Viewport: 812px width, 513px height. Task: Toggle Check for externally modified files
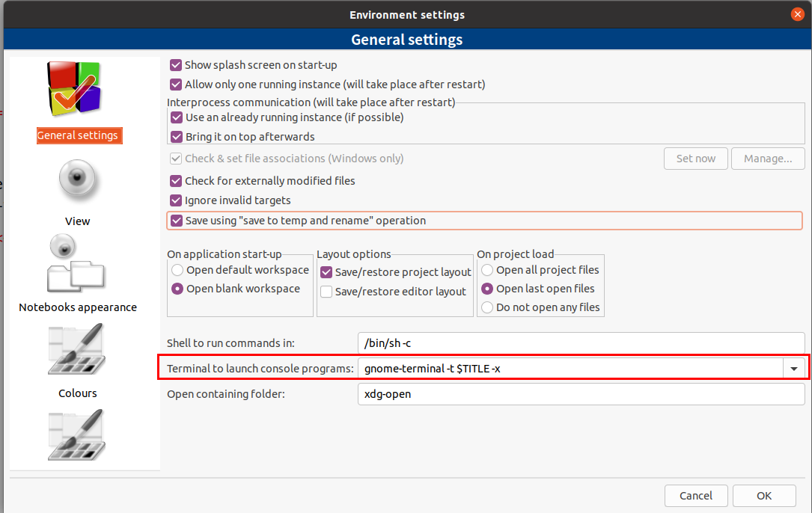[177, 181]
